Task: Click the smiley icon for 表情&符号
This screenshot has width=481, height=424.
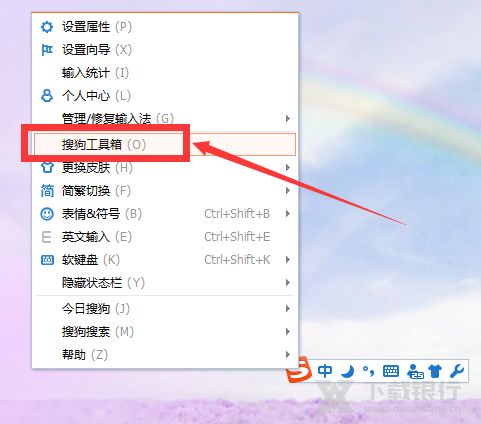Action: click(47, 214)
